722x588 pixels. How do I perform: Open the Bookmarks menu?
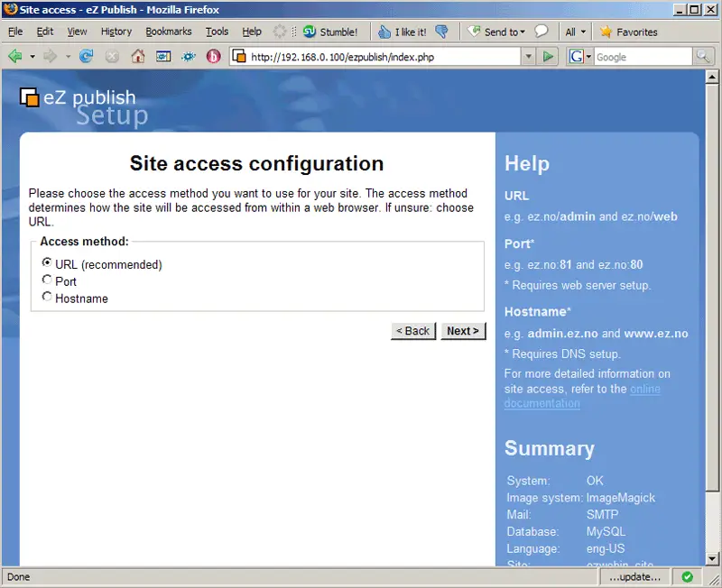169,32
